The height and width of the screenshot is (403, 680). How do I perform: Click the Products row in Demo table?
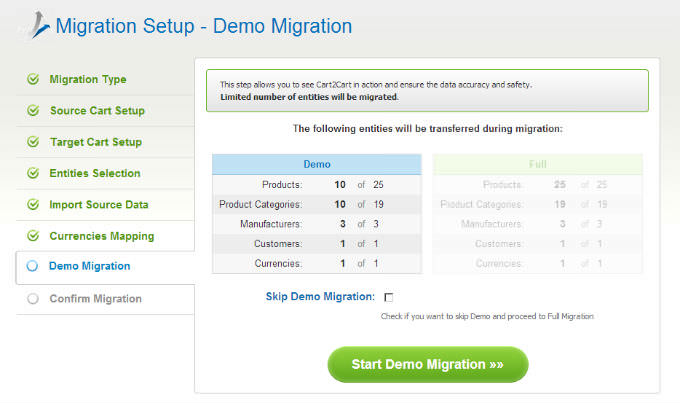pos(317,184)
